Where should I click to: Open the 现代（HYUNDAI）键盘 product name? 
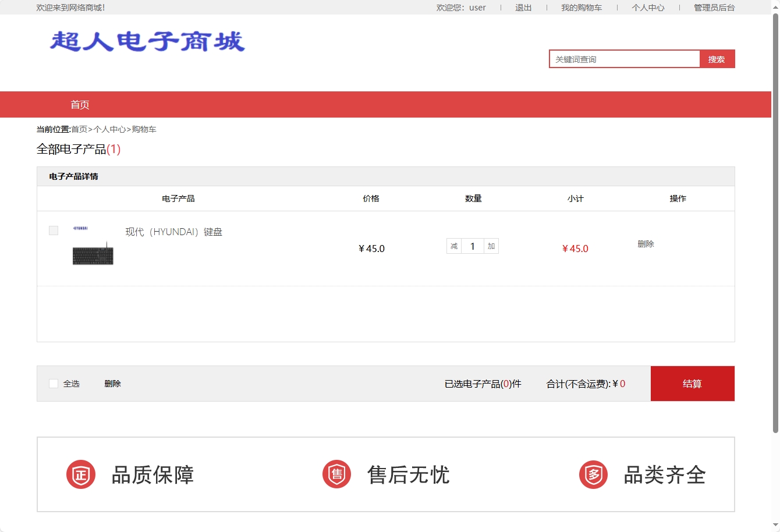point(173,231)
